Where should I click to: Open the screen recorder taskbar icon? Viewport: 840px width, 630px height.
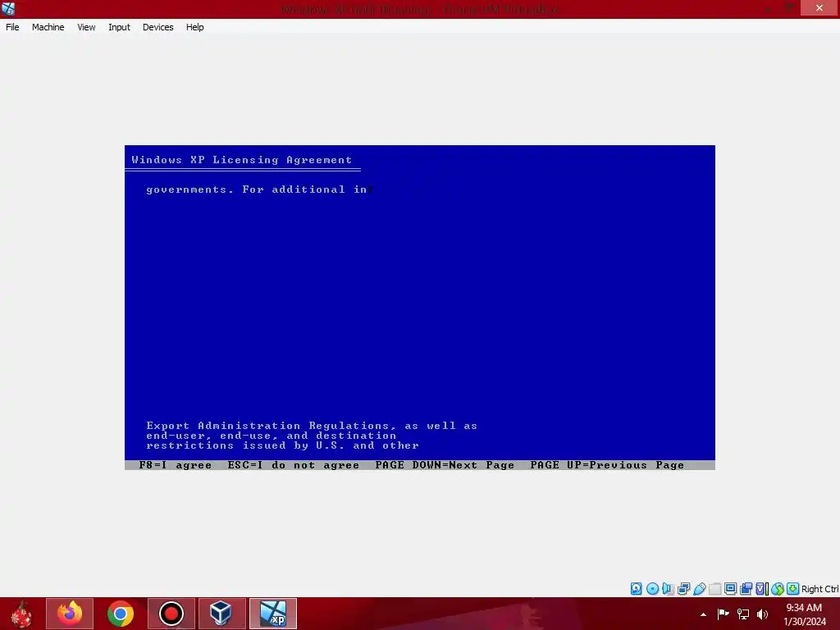[171, 614]
